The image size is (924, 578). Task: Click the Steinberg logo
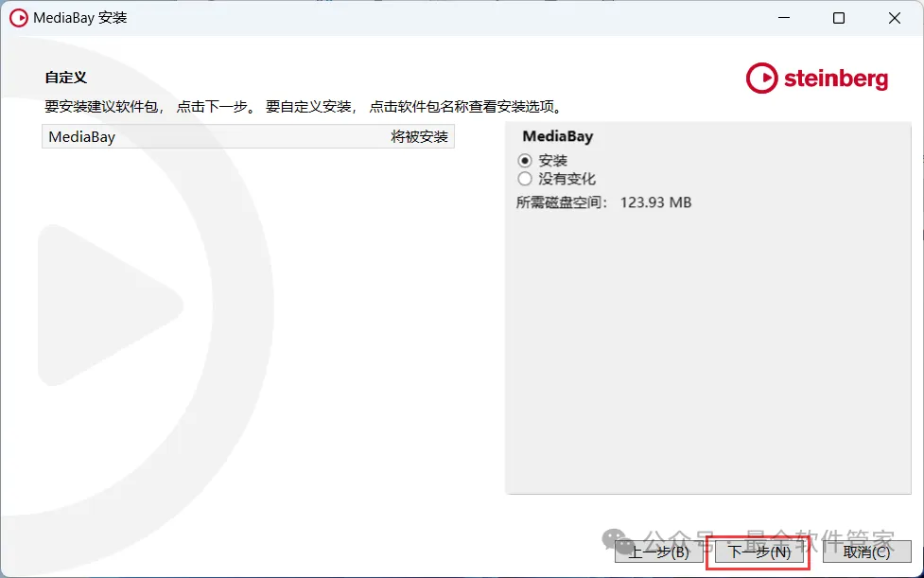point(817,79)
